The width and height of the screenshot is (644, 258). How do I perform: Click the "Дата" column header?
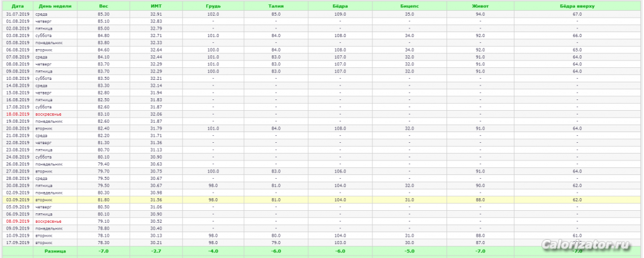point(17,6)
